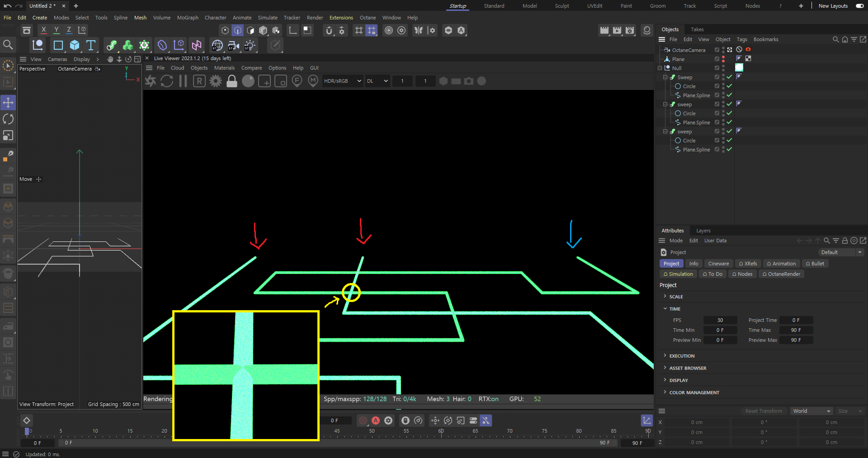Open the Bullet project tab
This screenshot has width=868, height=458.
point(815,264)
